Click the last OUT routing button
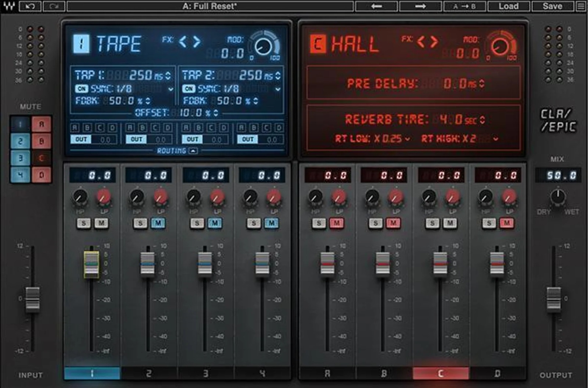 (248, 139)
